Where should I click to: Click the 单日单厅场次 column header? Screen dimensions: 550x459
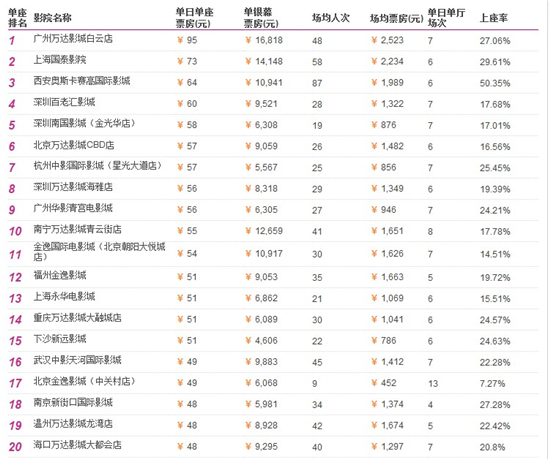[x=446, y=18]
